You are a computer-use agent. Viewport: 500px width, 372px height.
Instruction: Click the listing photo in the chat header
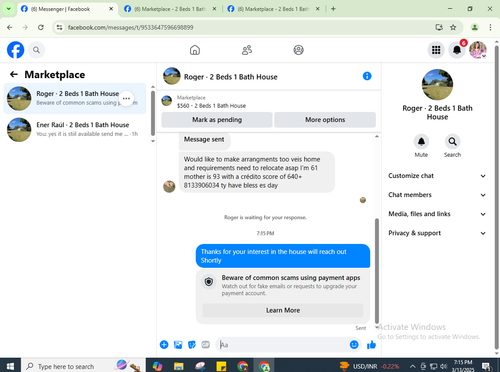click(172, 76)
